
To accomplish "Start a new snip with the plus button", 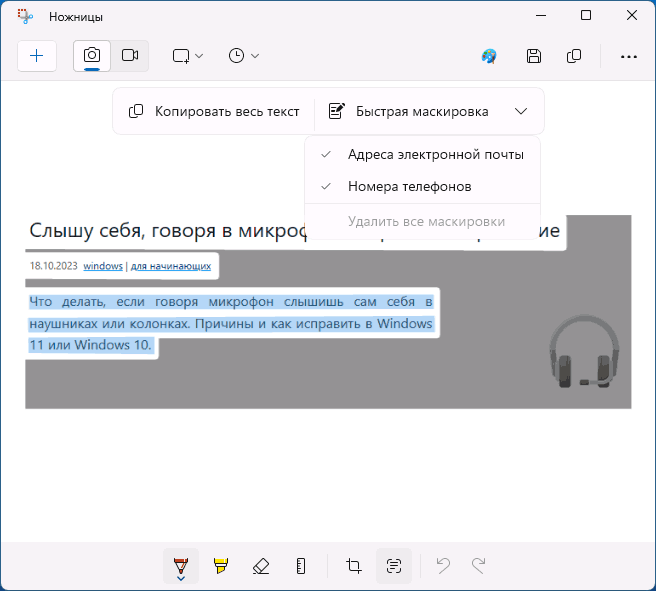I will point(37,56).
